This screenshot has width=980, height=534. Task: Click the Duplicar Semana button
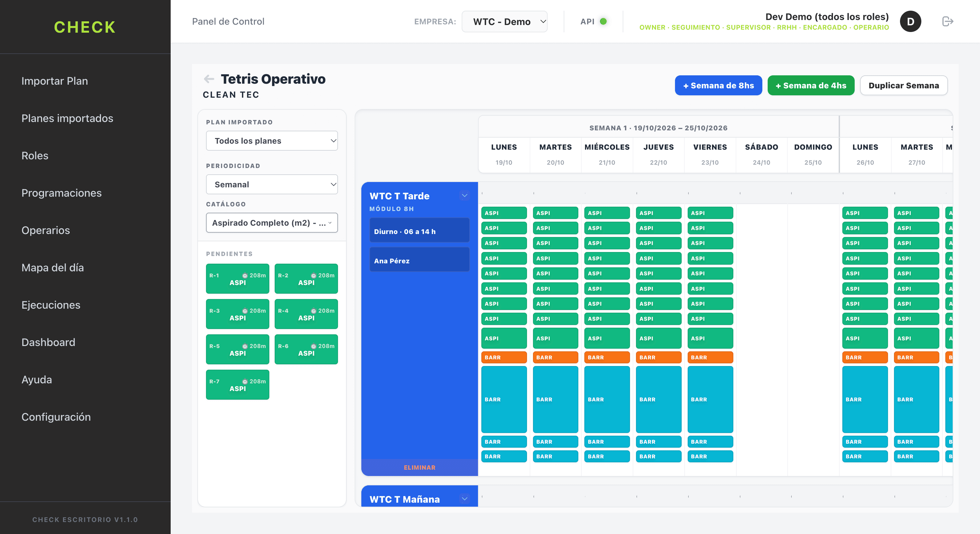point(904,85)
